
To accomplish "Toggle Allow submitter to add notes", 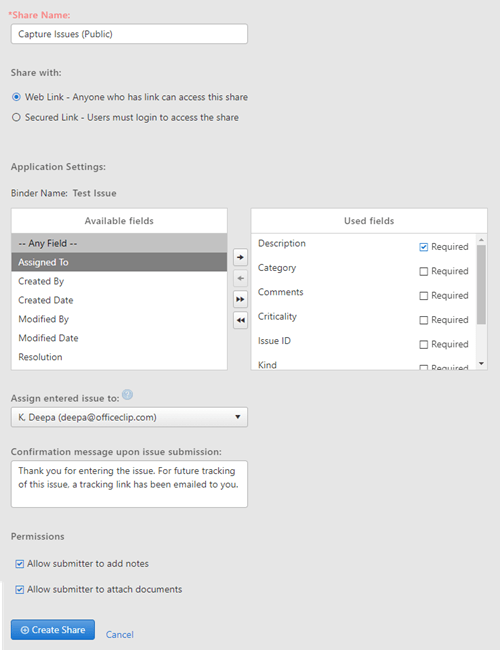I will click(19, 564).
